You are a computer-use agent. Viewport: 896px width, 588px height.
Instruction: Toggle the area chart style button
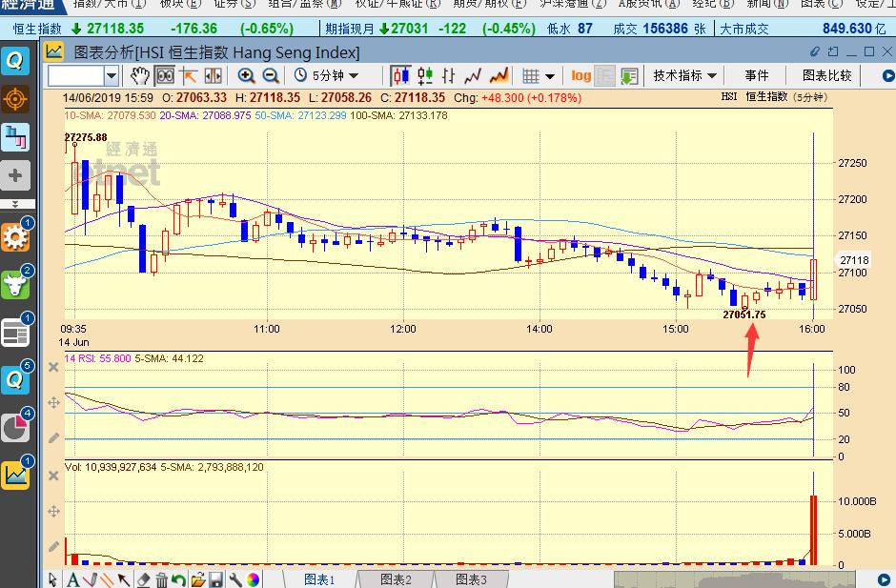tap(495, 75)
